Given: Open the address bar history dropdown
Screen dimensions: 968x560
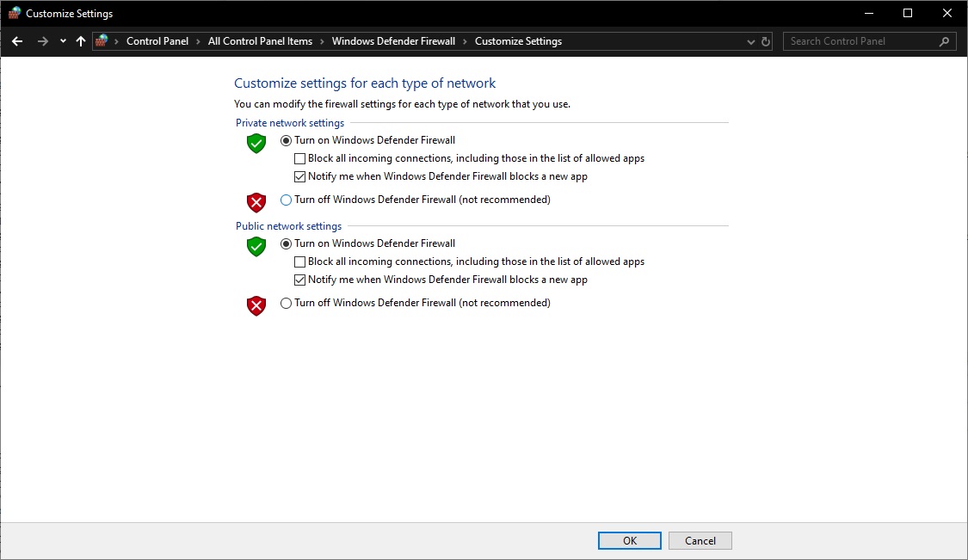Looking at the screenshot, I should tap(749, 40).
